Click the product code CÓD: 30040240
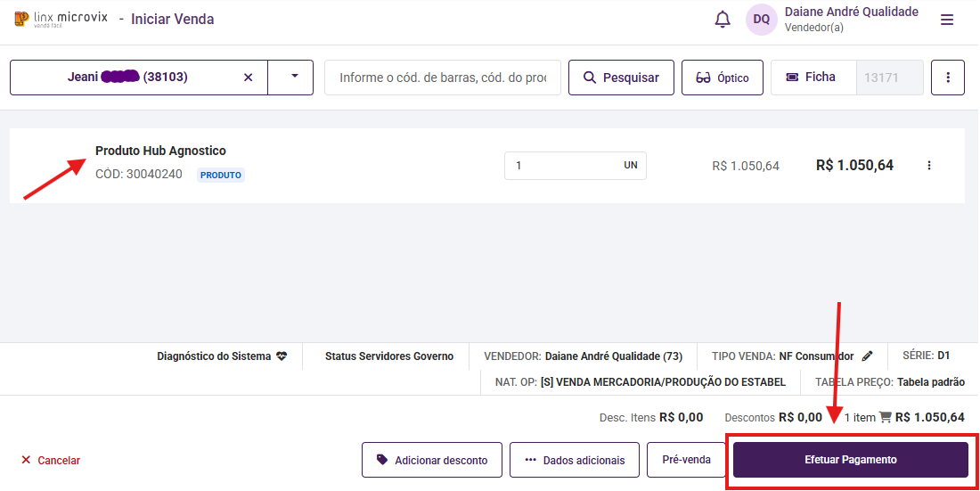The width and height of the screenshot is (980, 491). tap(139, 175)
